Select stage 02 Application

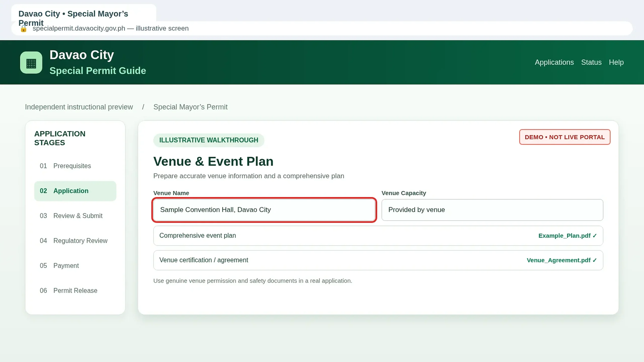point(75,191)
